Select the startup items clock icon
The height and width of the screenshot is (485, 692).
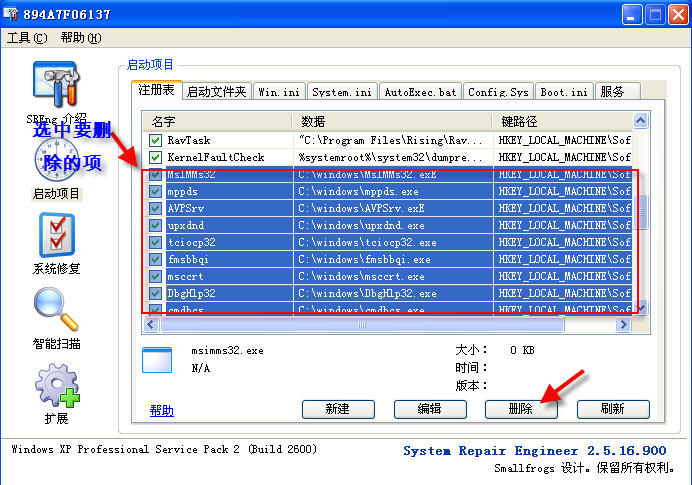(56, 160)
